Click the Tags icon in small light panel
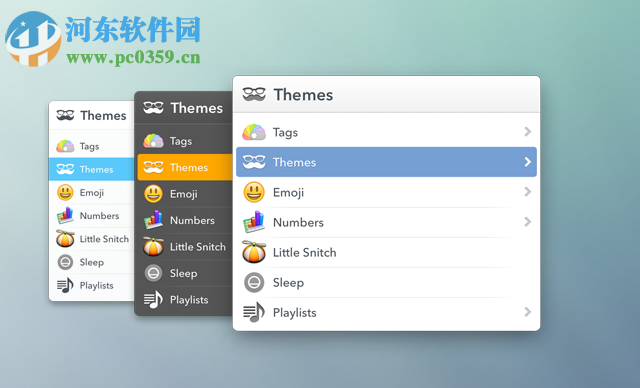Screen dimensions: 640x388 65,146
